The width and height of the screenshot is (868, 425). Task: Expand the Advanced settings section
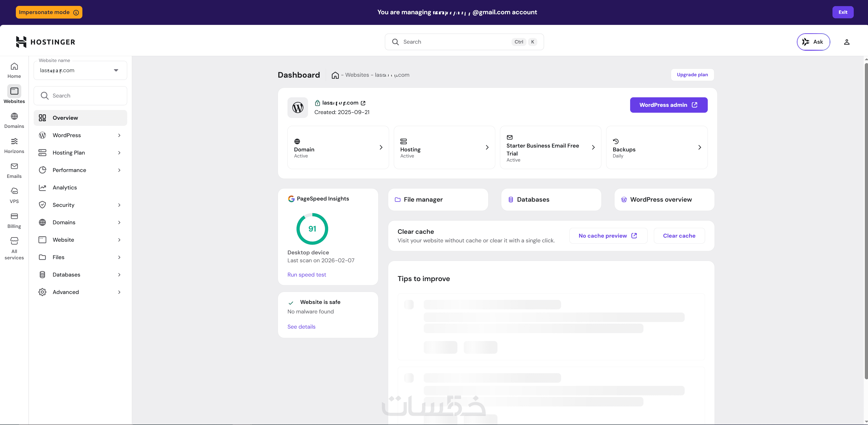[80, 292]
